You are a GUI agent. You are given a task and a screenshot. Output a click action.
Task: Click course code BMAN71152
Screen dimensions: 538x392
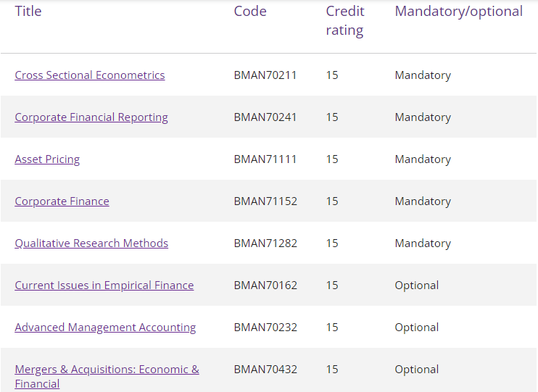click(265, 201)
